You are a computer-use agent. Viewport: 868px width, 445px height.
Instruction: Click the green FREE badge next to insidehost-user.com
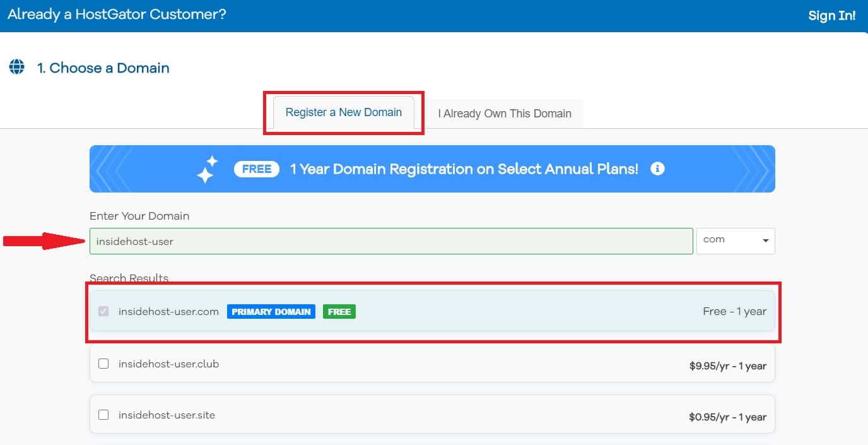339,311
